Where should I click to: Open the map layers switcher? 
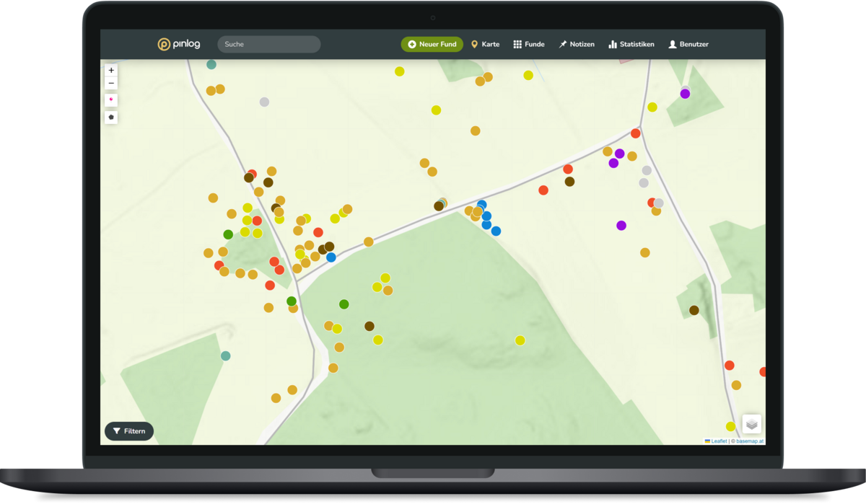(751, 424)
